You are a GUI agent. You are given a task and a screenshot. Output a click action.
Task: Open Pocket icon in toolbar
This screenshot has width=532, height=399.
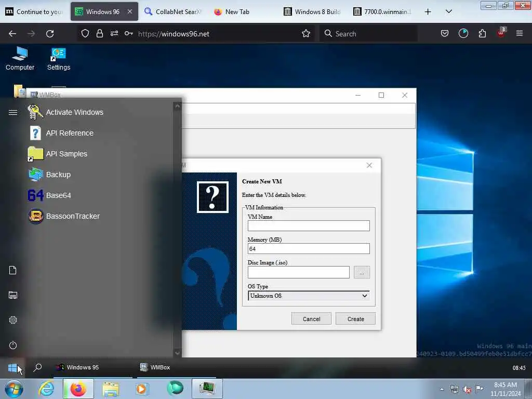tap(445, 33)
